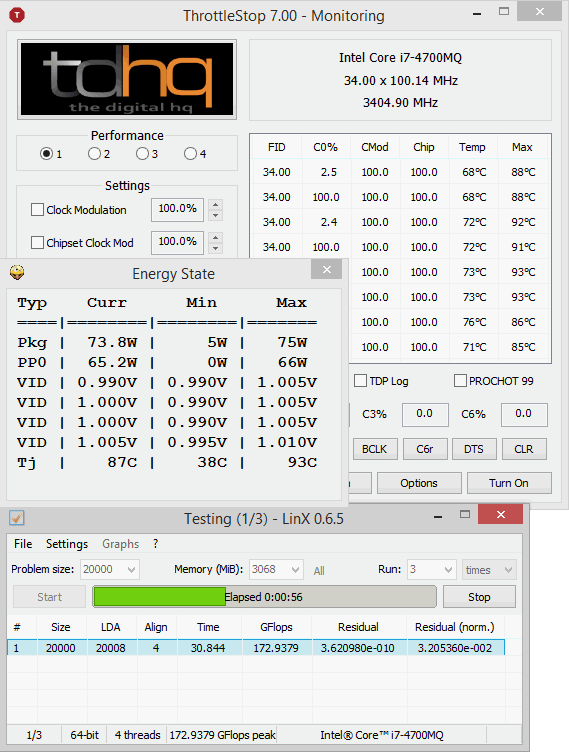569x752 pixels.
Task: Click the 4 threads status entry
Action: tap(137, 735)
